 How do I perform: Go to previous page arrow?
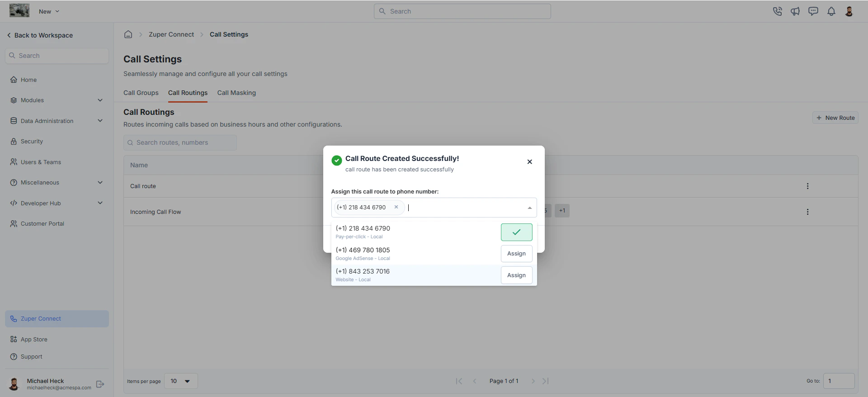pos(475,381)
